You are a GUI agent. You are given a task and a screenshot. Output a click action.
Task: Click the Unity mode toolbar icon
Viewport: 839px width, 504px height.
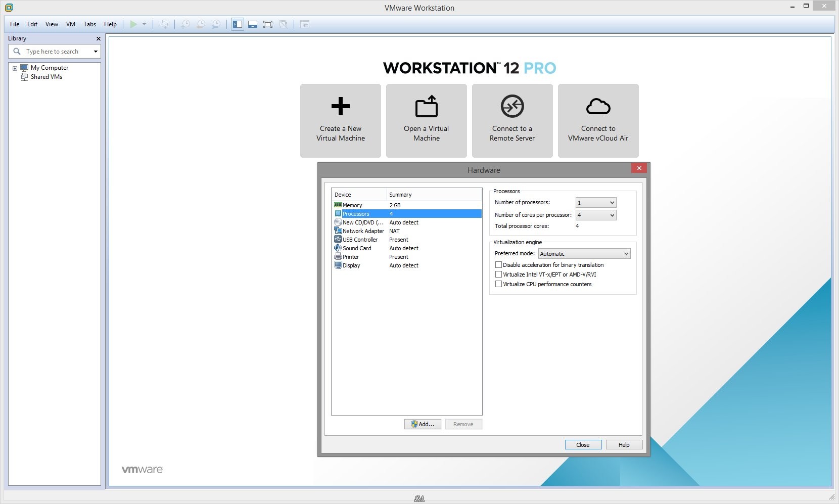[x=283, y=24]
